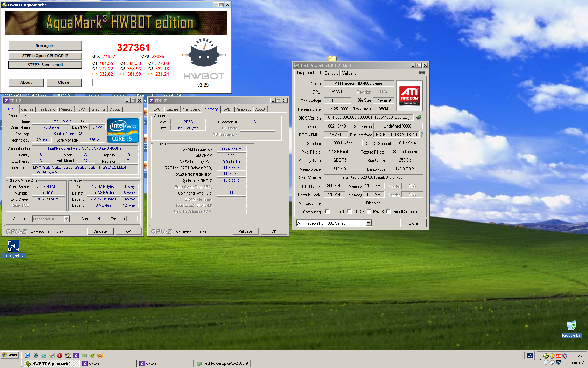Image resolution: width=588 pixels, height=368 pixels.
Task: Open Graphics tab in right CPU-Z window
Action: pos(244,109)
